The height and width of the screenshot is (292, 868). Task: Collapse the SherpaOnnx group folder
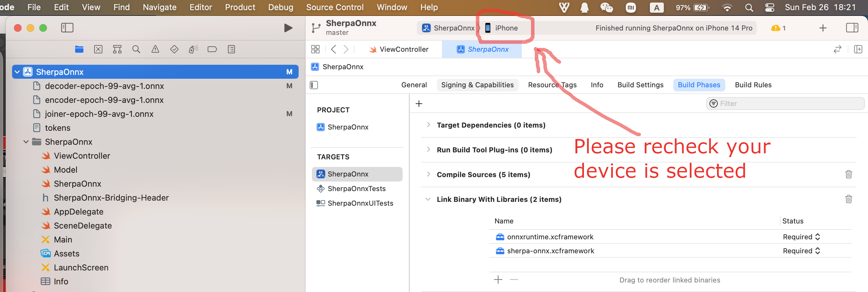[x=26, y=142]
